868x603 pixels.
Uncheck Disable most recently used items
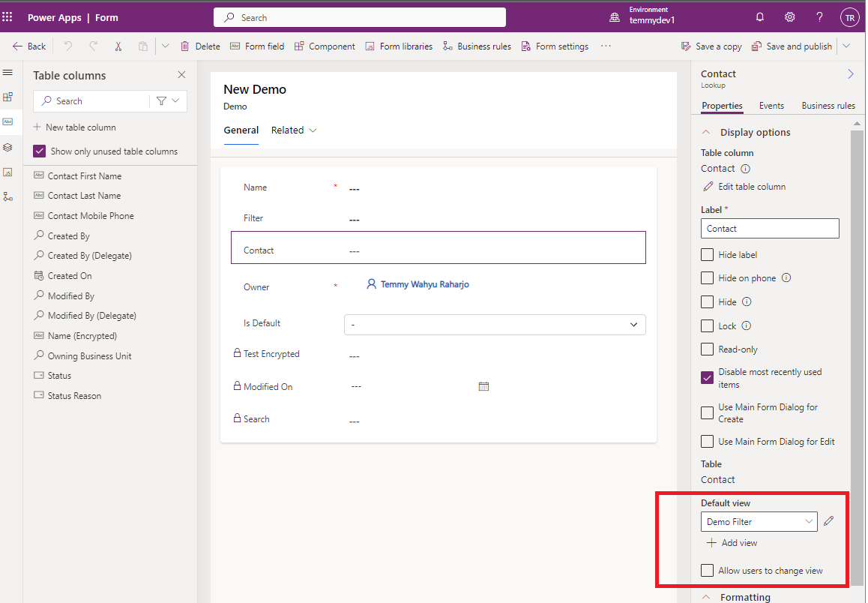click(707, 378)
